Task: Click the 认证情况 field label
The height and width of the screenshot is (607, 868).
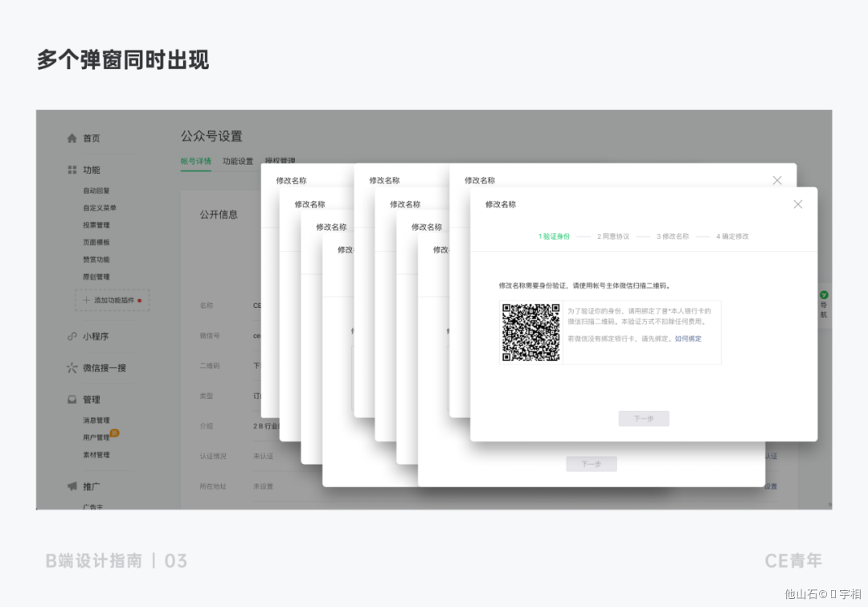Action: click(x=213, y=457)
